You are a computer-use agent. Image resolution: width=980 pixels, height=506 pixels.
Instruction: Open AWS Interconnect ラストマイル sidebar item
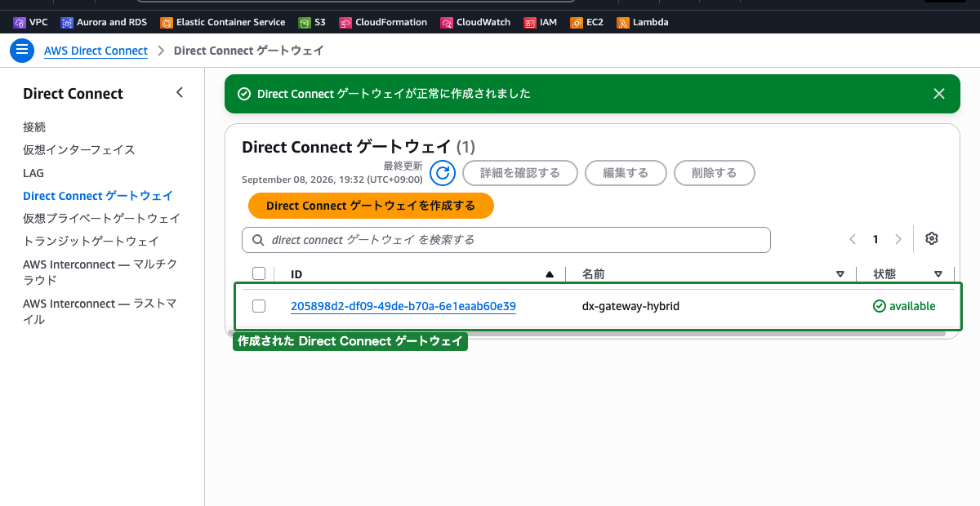[100, 311]
